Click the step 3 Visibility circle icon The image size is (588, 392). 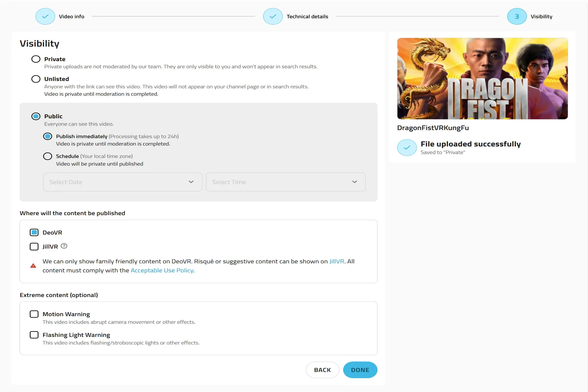[517, 16]
